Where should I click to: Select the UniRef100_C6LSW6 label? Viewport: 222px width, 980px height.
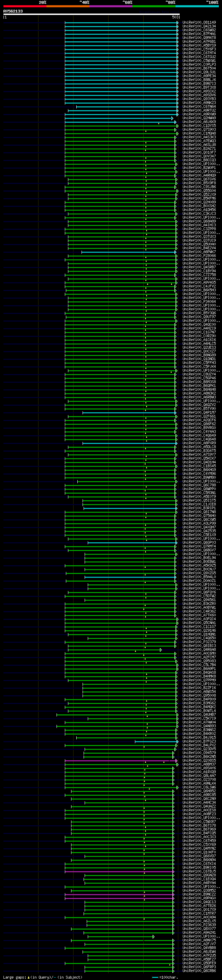(x=199, y=787)
